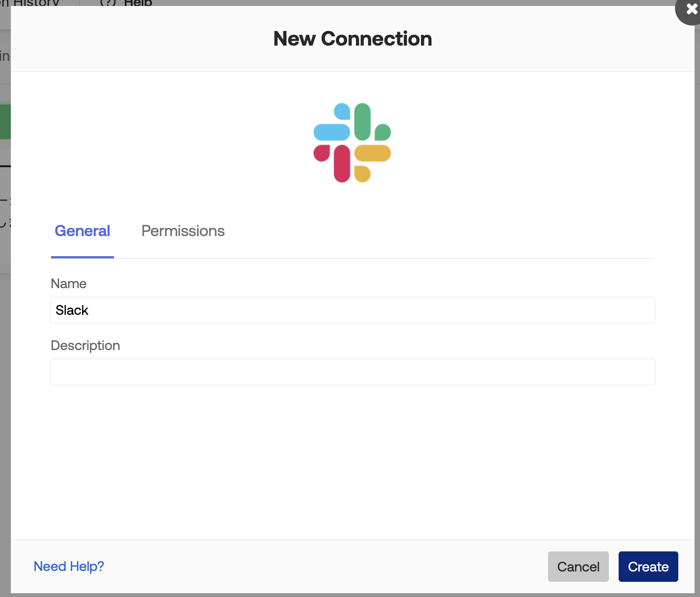Create the Slack connection
The height and width of the screenshot is (597, 700).
coord(648,567)
